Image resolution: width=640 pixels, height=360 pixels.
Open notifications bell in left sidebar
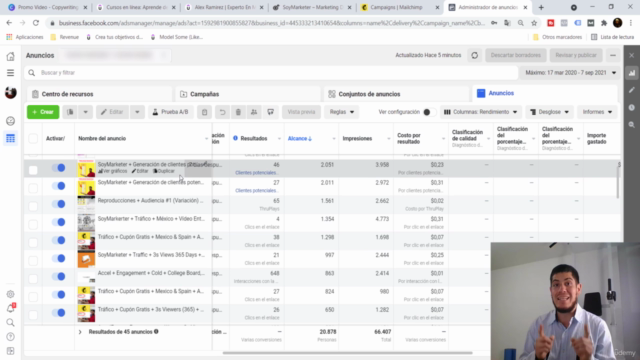[11, 308]
